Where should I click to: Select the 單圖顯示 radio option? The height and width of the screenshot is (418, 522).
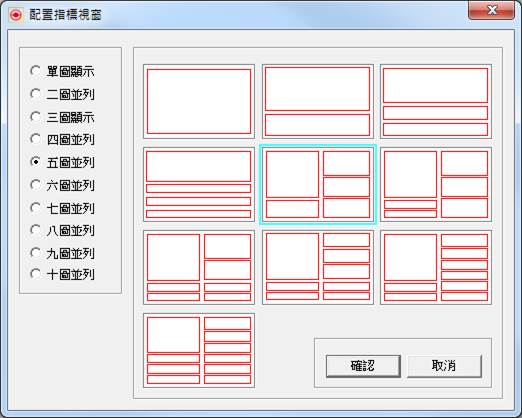(62, 71)
